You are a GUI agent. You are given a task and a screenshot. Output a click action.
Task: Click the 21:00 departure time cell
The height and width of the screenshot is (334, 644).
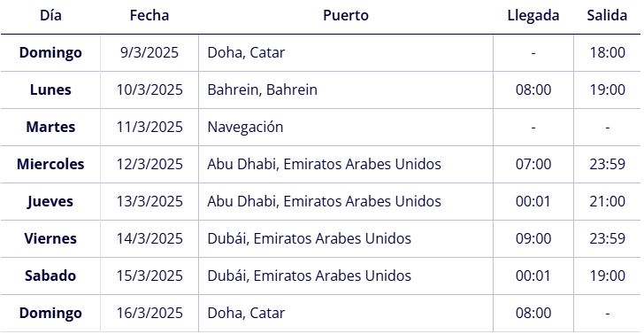[607, 201]
